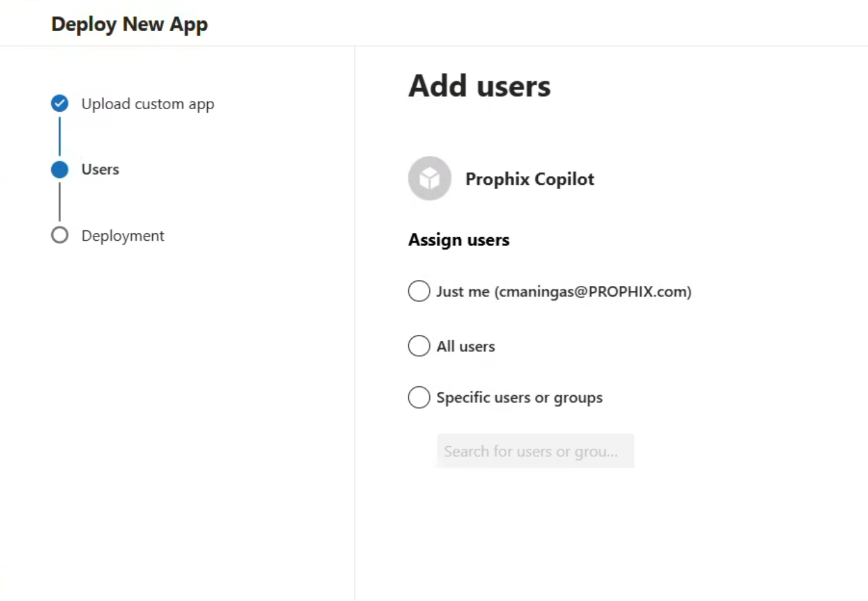Select the 'Users' step label
The image size is (868, 601).
[x=100, y=169]
